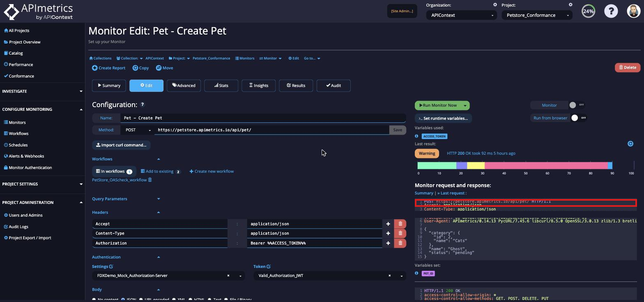Screen dimensions: 644x302
Task: Collapse the CONFIGURE MONITORING sidebar section
Action: click(x=81, y=109)
